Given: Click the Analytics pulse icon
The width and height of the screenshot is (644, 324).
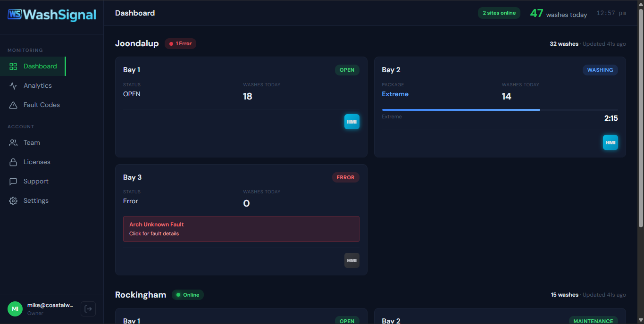Looking at the screenshot, I should point(13,86).
